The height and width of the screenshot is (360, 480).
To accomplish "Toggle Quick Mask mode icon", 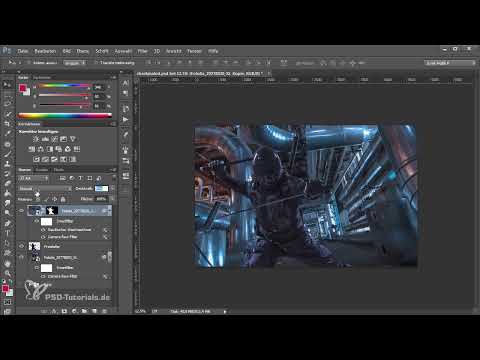I will coord(7,302).
